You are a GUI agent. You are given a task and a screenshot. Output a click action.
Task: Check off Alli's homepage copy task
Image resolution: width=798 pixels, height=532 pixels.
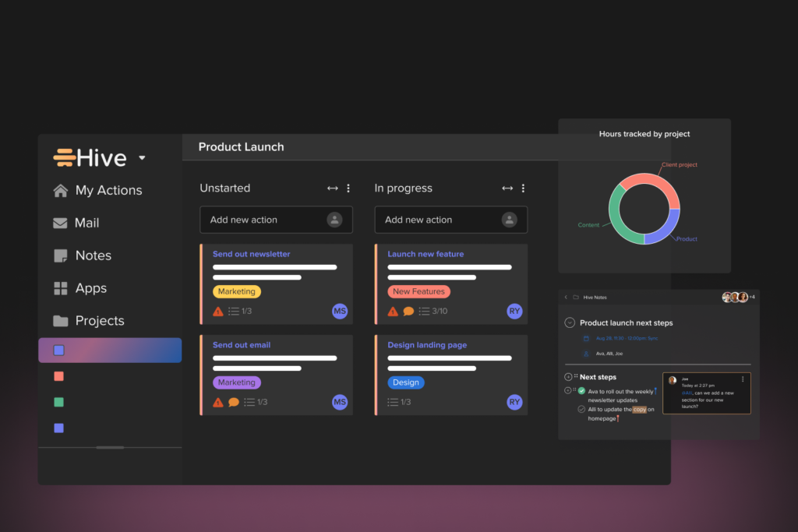pos(581,410)
